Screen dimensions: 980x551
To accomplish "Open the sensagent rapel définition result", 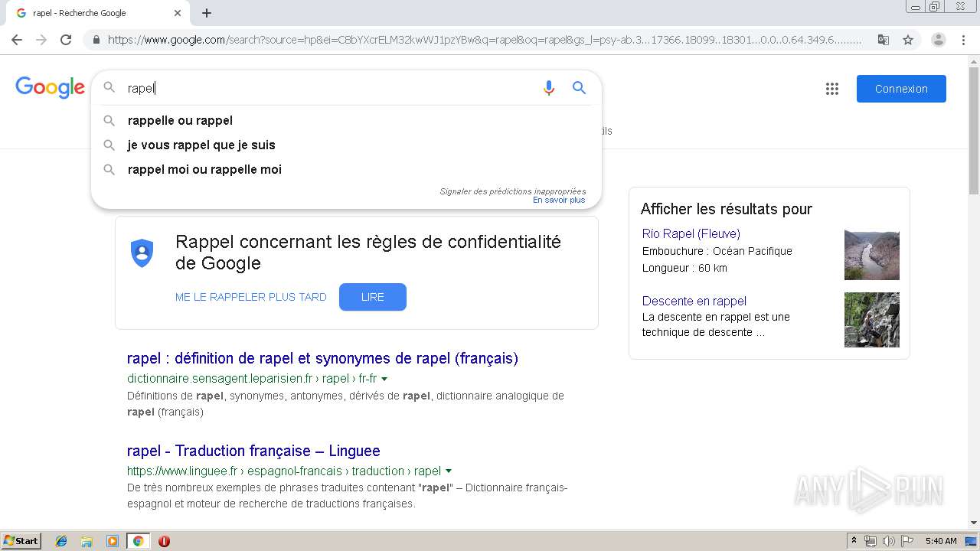I will 322,358.
